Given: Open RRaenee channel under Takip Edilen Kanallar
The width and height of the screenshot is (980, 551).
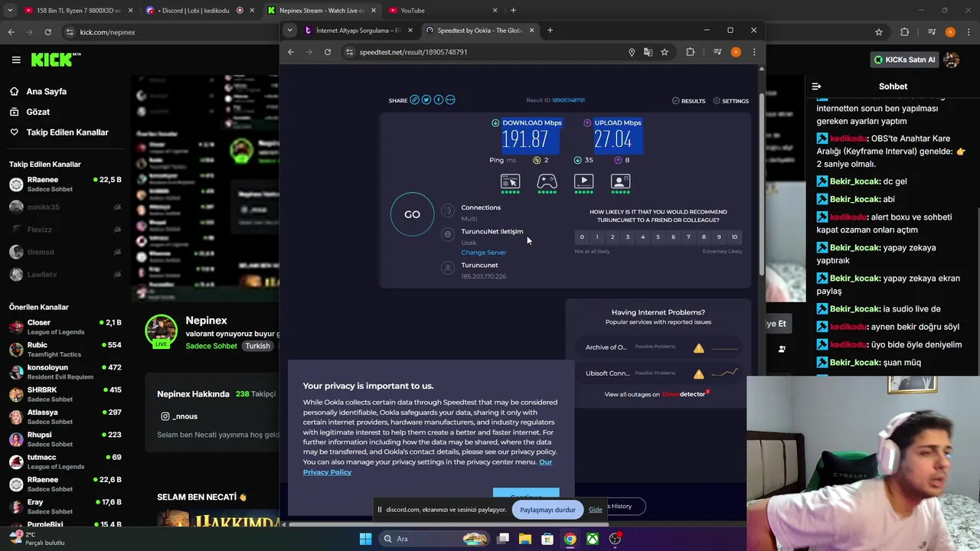Looking at the screenshot, I should tap(65, 184).
